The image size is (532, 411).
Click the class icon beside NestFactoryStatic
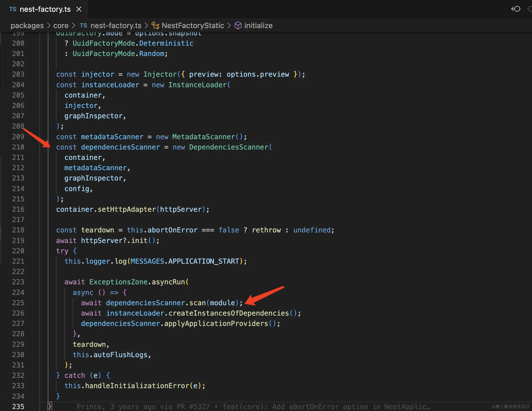click(x=155, y=25)
